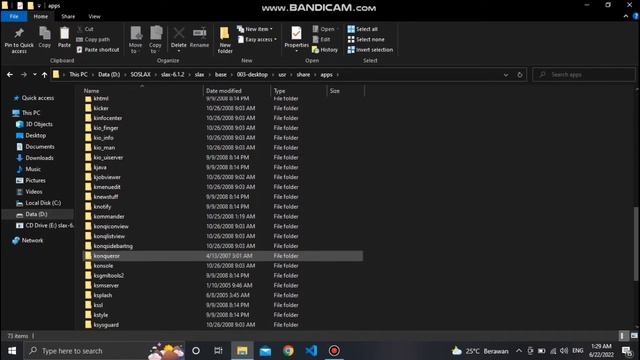Switch to large icons view layout
Viewport: 640px width, 360px height.
coord(634,336)
